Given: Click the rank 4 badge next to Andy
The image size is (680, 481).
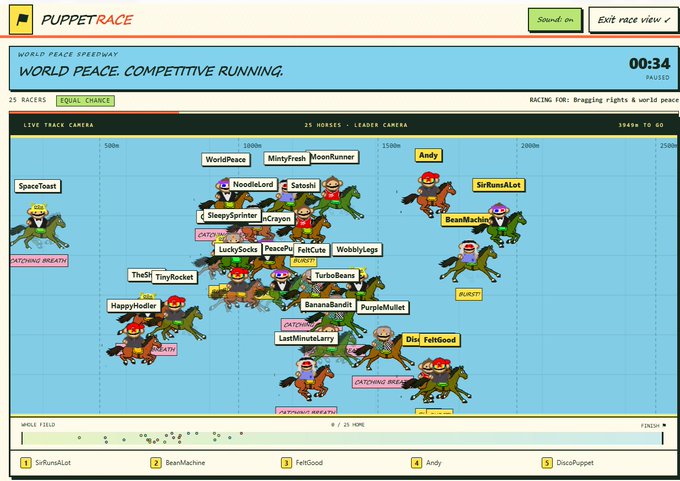Looking at the screenshot, I should tap(416, 463).
